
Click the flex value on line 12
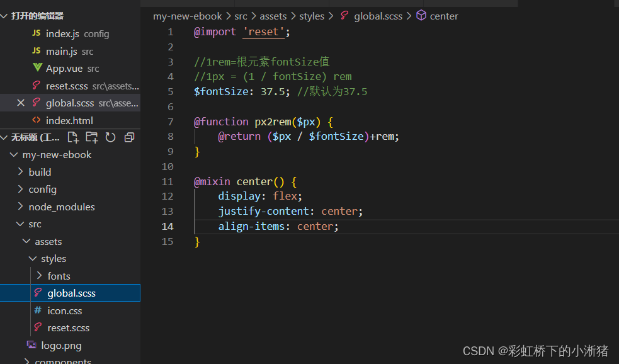click(285, 196)
